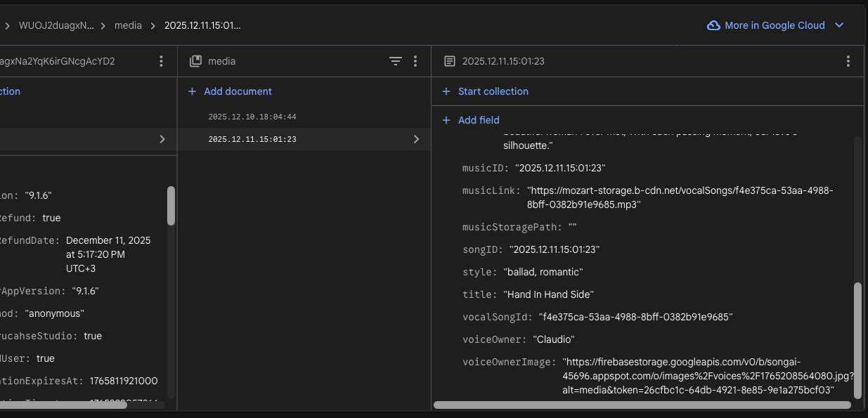The width and height of the screenshot is (868, 418).
Task: Click the media collection icon
Action: pos(196,61)
